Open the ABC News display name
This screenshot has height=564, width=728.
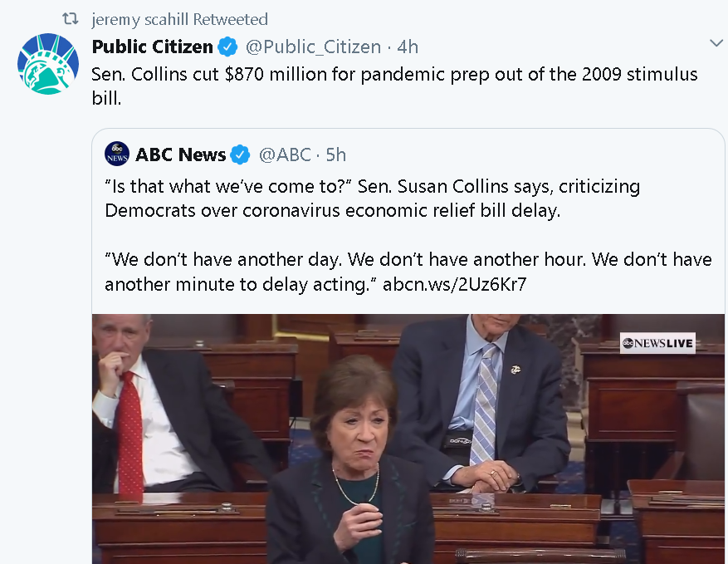[181, 154]
